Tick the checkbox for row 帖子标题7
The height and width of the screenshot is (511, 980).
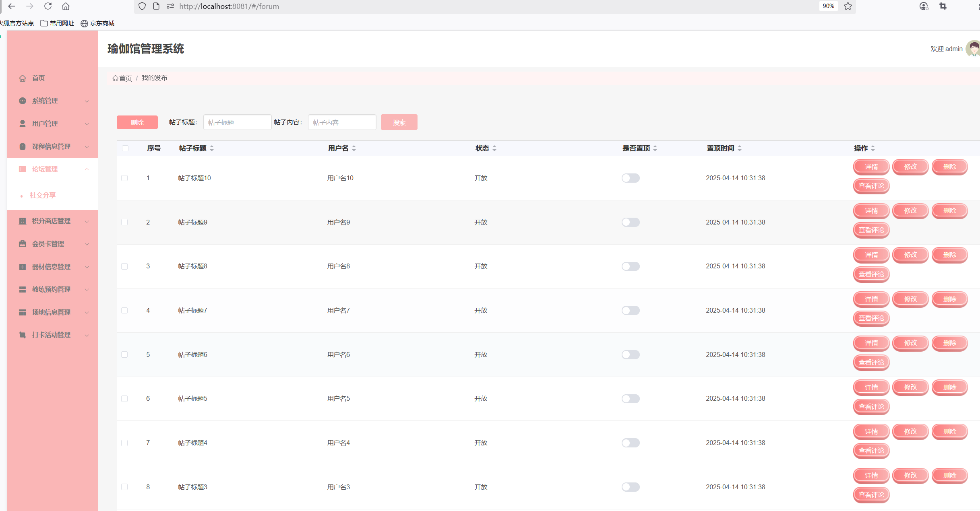click(x=124, y=311)
